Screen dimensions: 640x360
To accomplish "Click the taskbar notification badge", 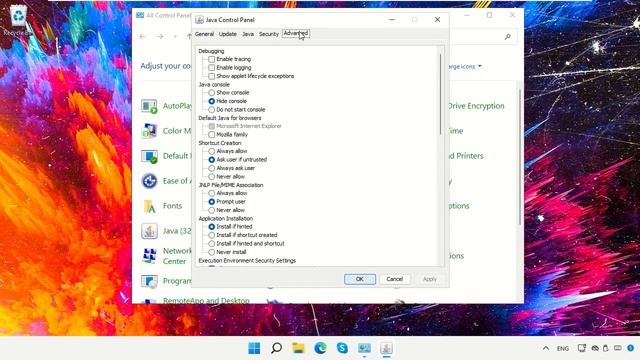I will (631, 348).
